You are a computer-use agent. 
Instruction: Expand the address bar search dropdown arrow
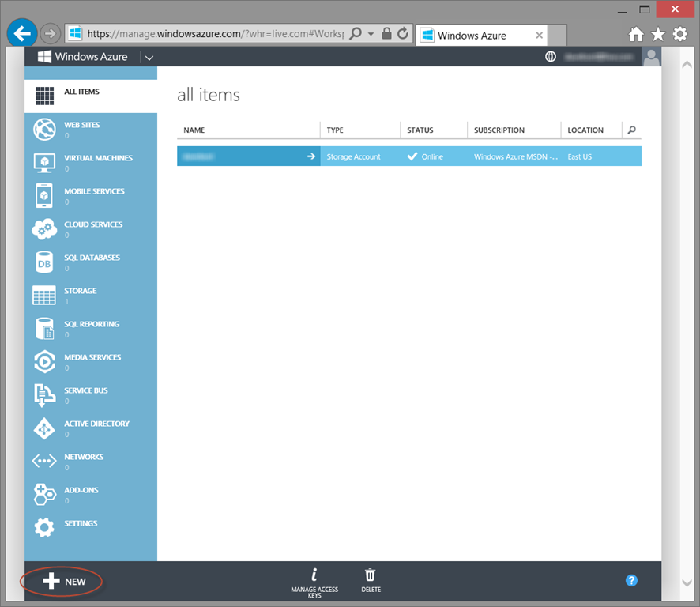click(371, 34)
